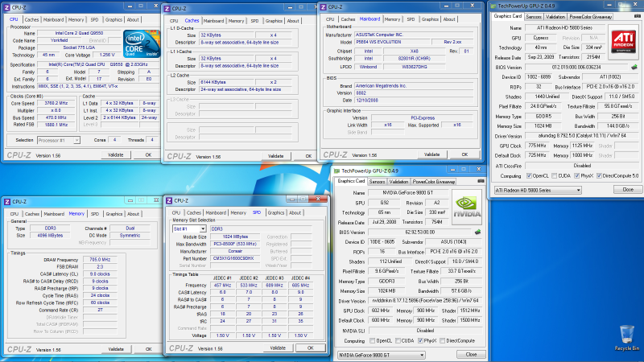Click Validate in the Caches window

tap(275, 156)
